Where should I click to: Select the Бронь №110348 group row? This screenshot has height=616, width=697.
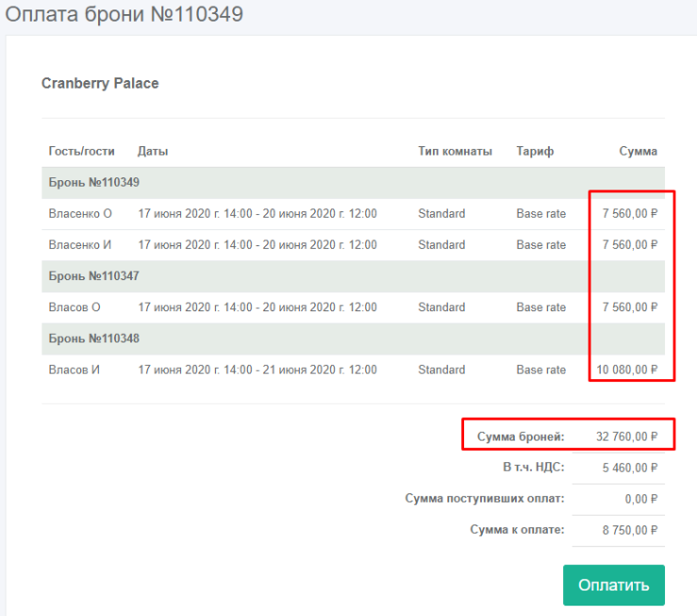click(x=94, y=338)
